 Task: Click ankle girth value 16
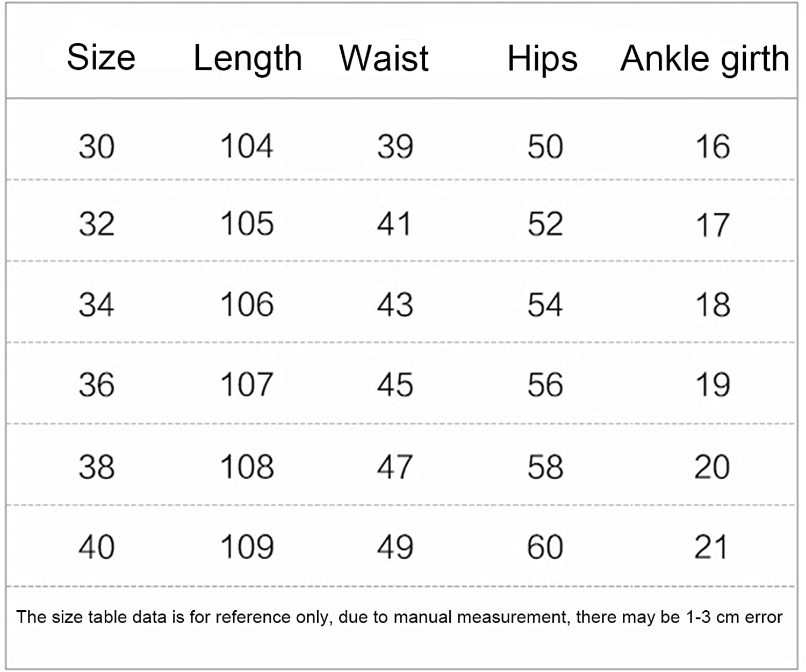tap(713, 147)
